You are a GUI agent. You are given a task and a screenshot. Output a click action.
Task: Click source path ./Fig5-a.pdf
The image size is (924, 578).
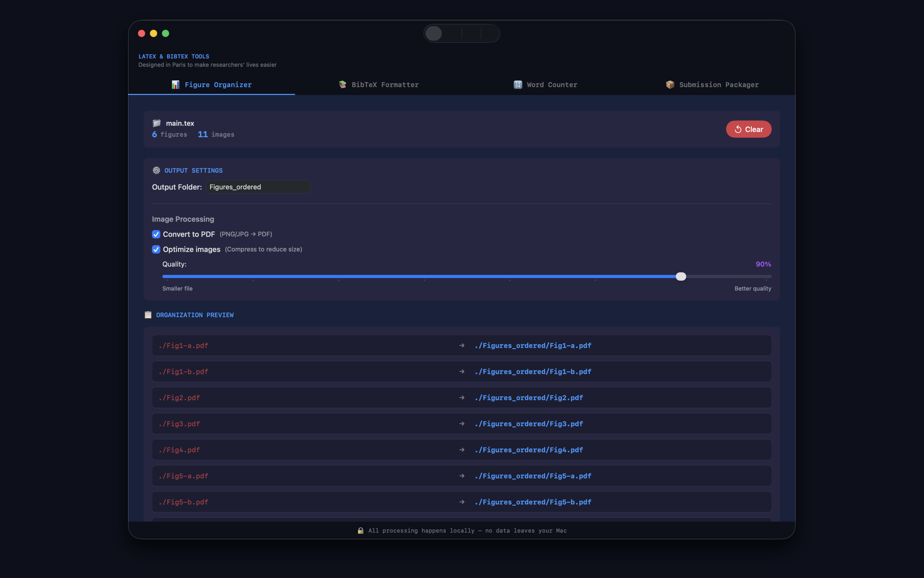(x=183, y=476)
